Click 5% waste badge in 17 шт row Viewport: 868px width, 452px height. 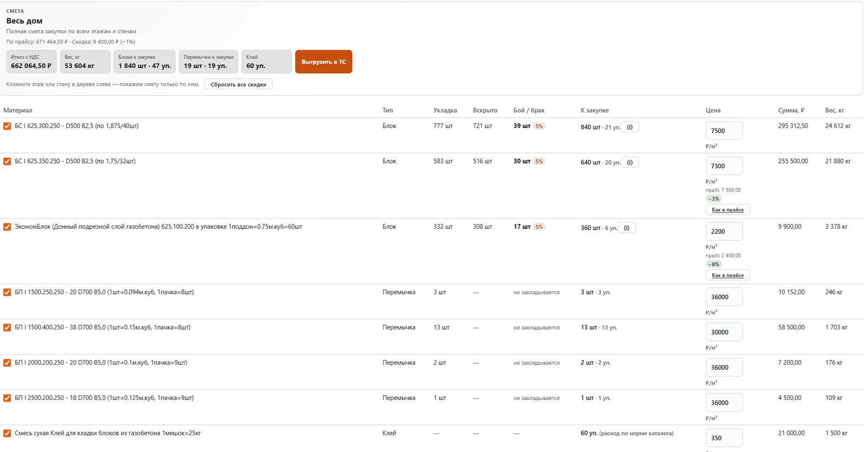(x=539, y=227)
